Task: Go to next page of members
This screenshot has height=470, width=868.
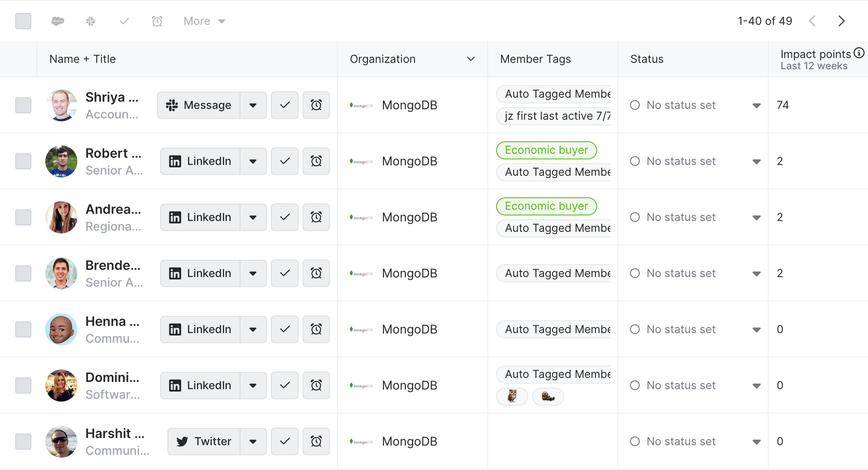Action: (x=842, y=21)
